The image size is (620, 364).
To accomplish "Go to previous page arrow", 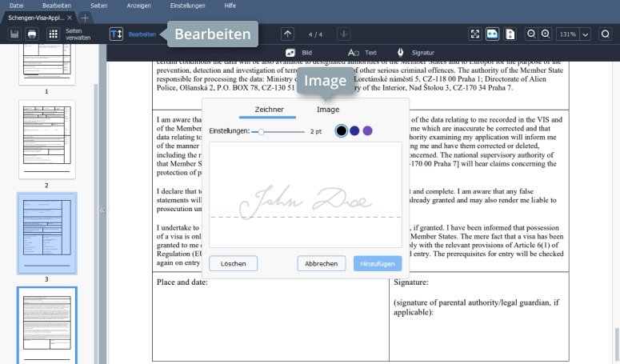I will (x=287, y=34).
